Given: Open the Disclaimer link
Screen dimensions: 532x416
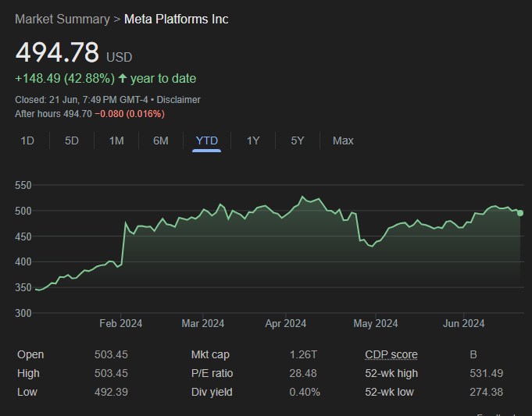Looking at the screenshot, I should pyautogui.click(x=178, y=100).
